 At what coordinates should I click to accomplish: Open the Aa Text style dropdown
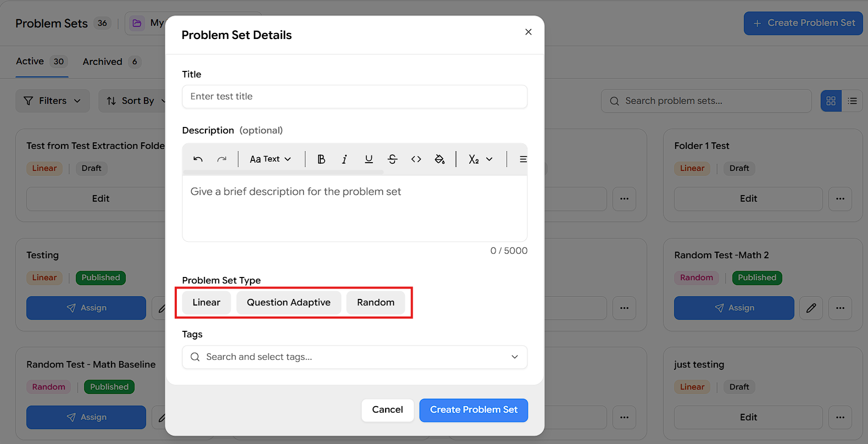(x=270, y=159)
